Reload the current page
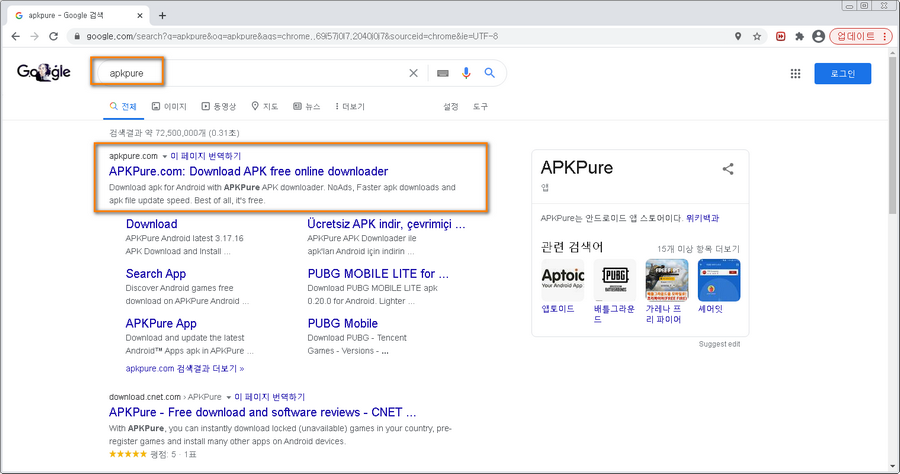Viewport: 900px width, 474px height. (53, 36)
